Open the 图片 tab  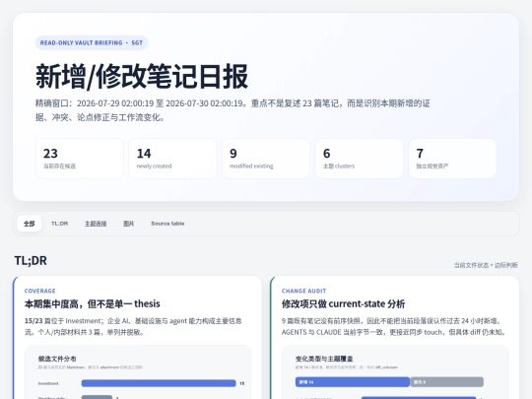click(x=129, y=224)
